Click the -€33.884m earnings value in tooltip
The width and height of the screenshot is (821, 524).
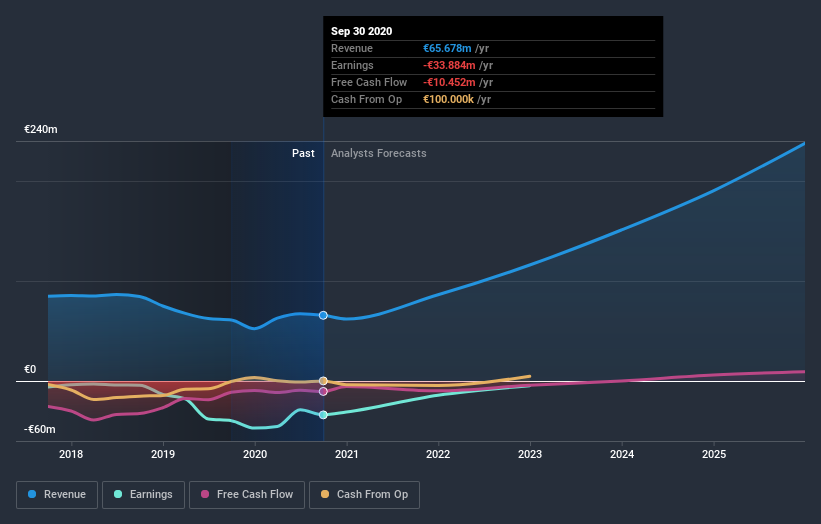click(449, 65)
